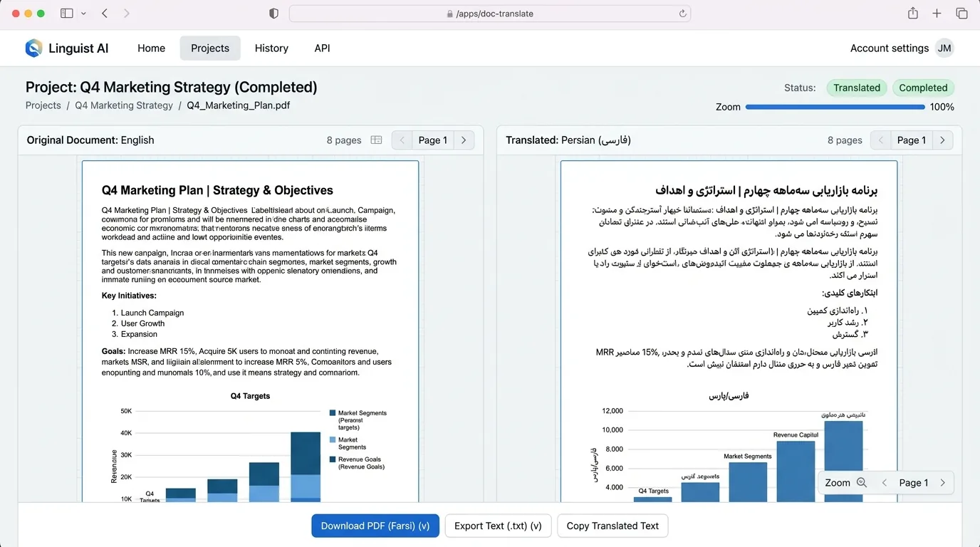Adjust the Zoom slider

(x=835, y=107)
